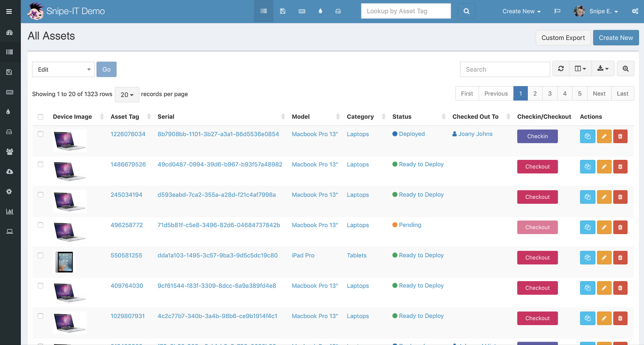
Task: Open Import cloud icon in the sidebar
Action: click(10, 172)
